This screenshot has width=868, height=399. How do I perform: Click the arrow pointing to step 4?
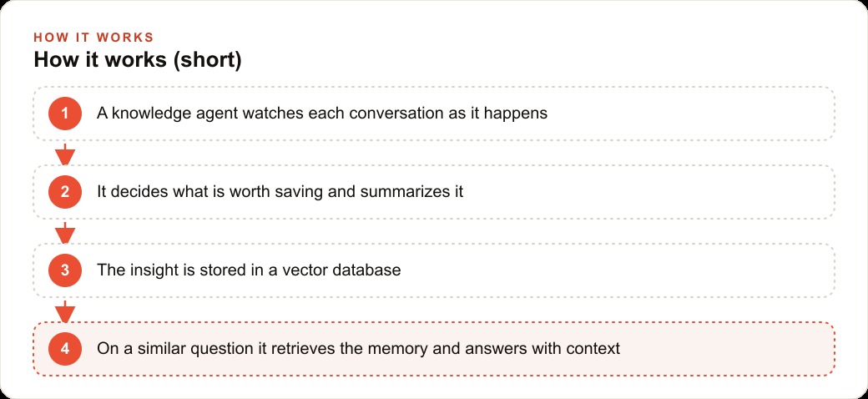pyautogui.click(x=65, y=311)
